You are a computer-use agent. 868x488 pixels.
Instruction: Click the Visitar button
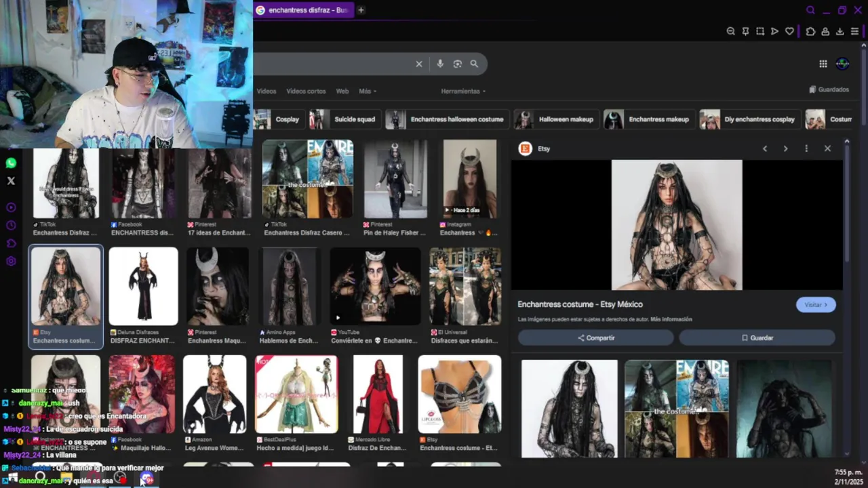point(816,305)
